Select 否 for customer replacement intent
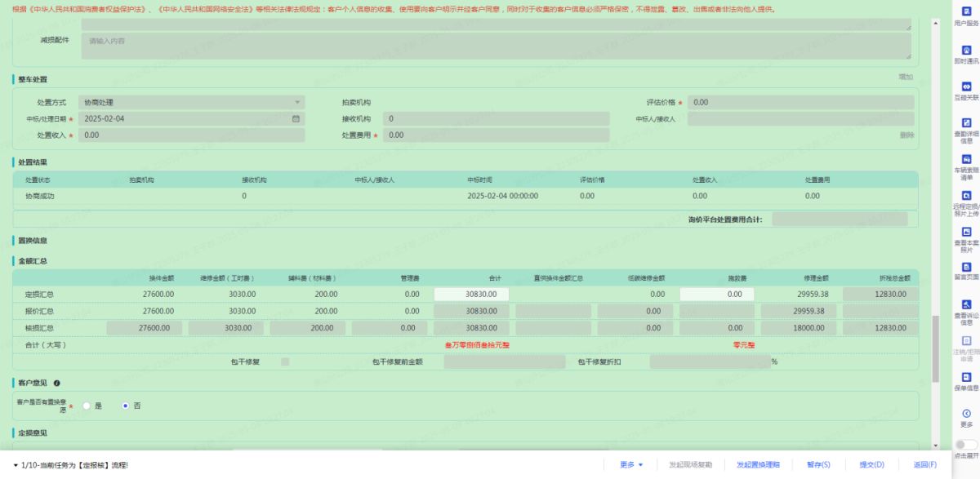 pyautogui.click(x=125, y=406)
